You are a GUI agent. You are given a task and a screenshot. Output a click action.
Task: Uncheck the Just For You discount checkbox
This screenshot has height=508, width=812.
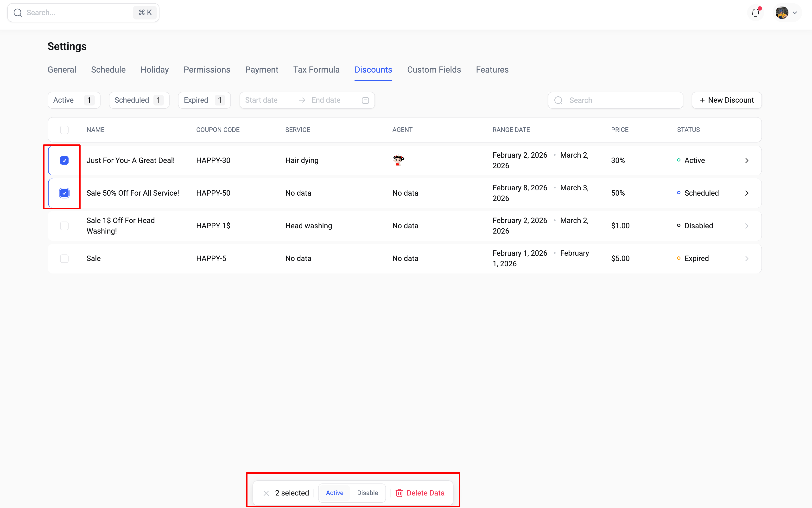(x=64, y=160)
